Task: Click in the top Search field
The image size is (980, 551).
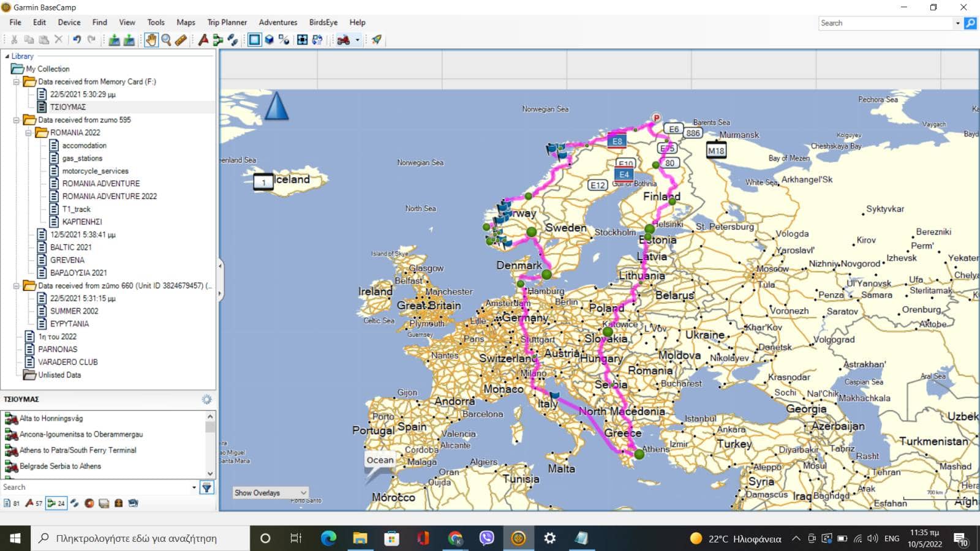Action: (x=886, y=23)
